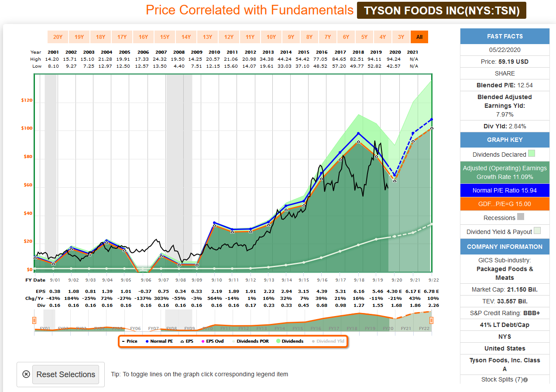The width and height of the screenshot is (556, 392).
Task: Enable the Dividend Yld legend item
Action: coord(327,341)
